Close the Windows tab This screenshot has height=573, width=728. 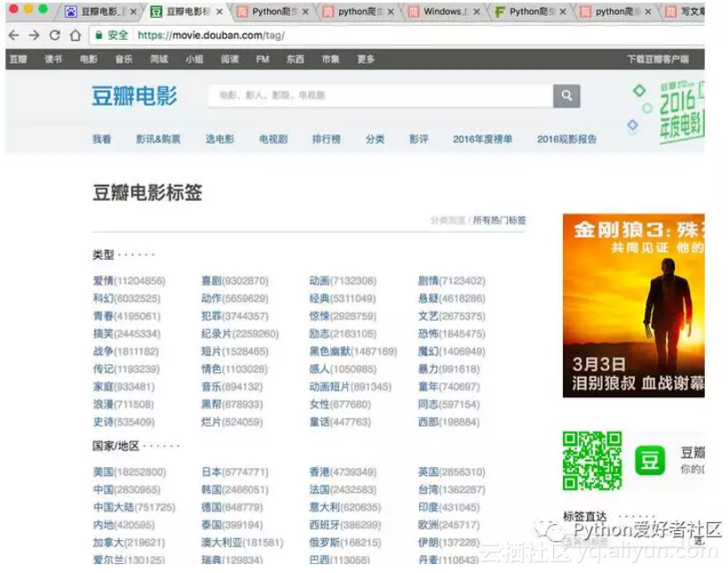pyautogui.click(x=477, y=12)
